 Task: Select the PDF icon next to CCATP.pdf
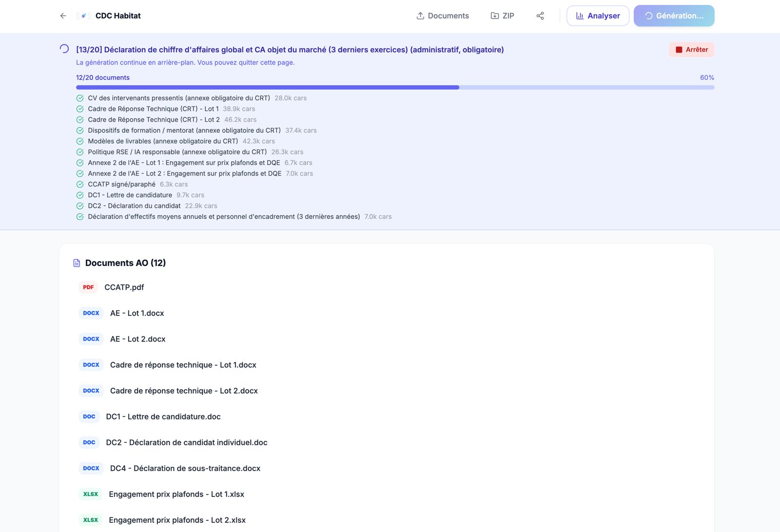coord(88,287)
